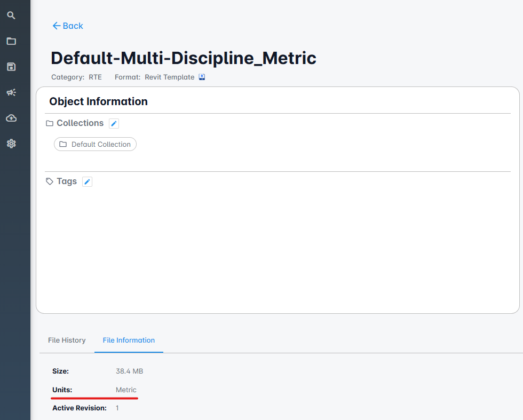
Task: Open announcements via the megaphone icon
Action: click(11, 92)
